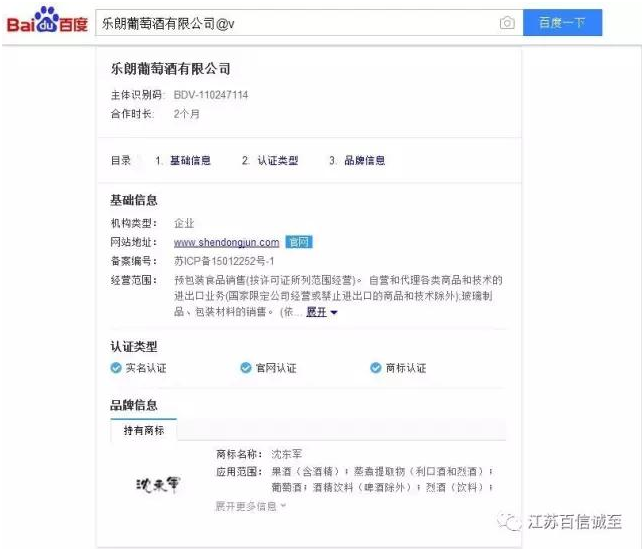This screenshot has width=644, height=551.
Task: Click the Baidu logo
Action: pos(47,21)
